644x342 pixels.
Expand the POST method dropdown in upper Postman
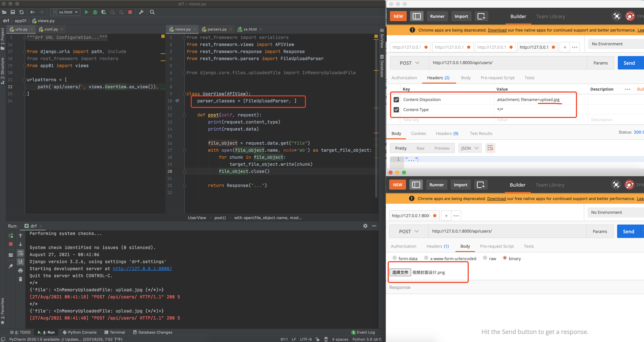[x=409, y=63]
